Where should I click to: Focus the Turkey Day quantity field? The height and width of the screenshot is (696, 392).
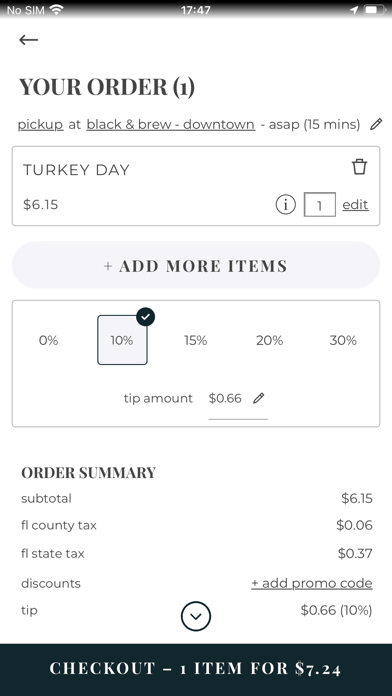[320, 205]
